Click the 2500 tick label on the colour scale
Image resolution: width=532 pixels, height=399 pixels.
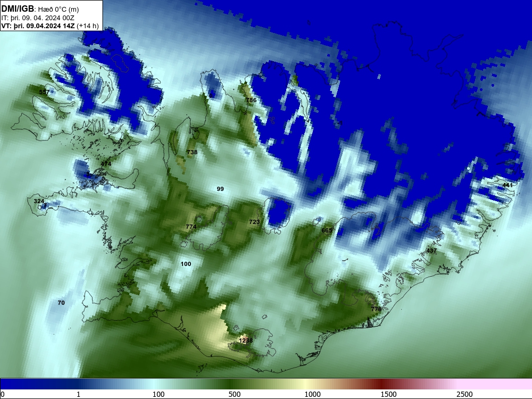click(464, 394)
